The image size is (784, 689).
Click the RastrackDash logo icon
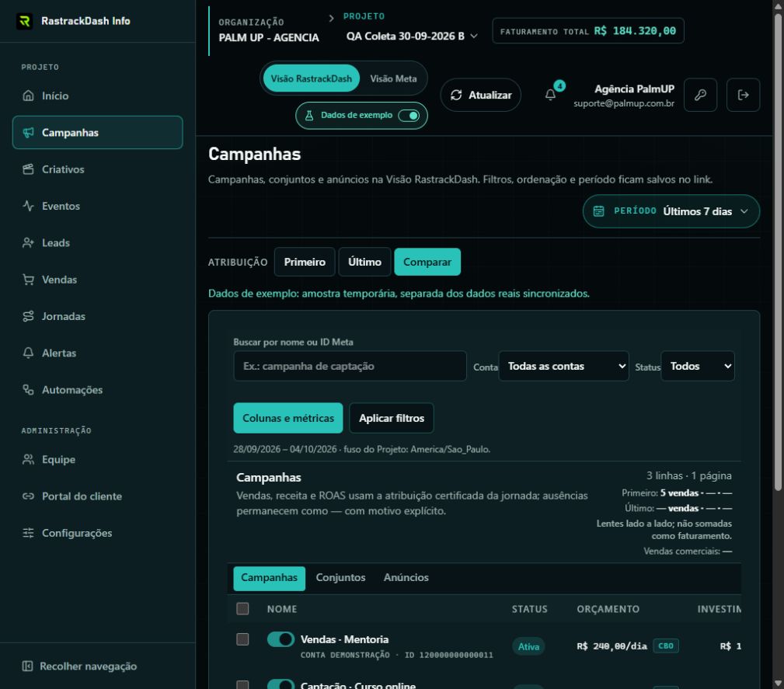coord(25,21)
